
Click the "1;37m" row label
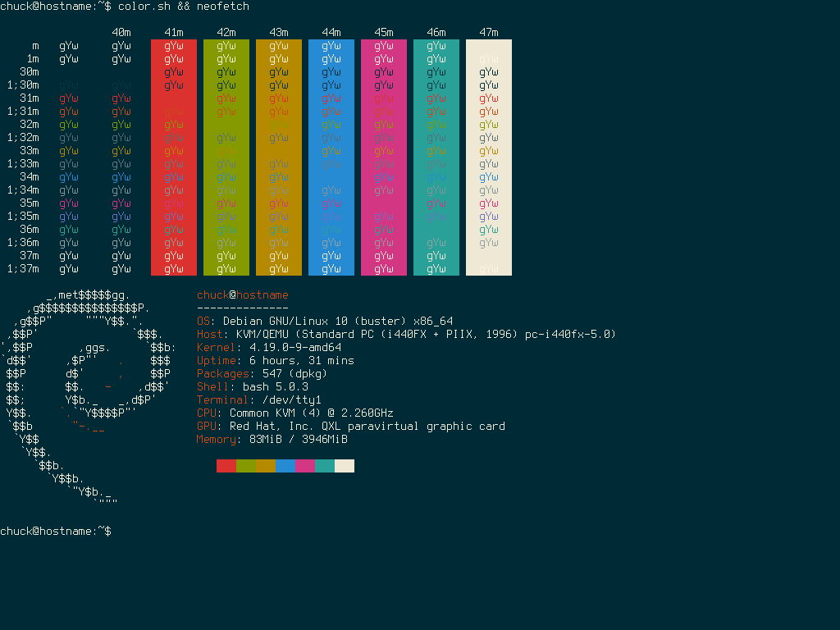(23, 269)
